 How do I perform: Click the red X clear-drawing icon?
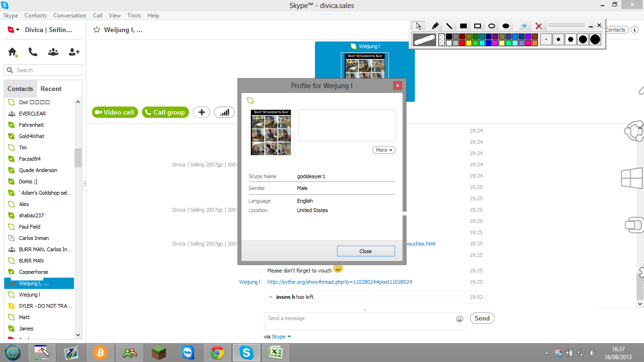coord(538,26)
